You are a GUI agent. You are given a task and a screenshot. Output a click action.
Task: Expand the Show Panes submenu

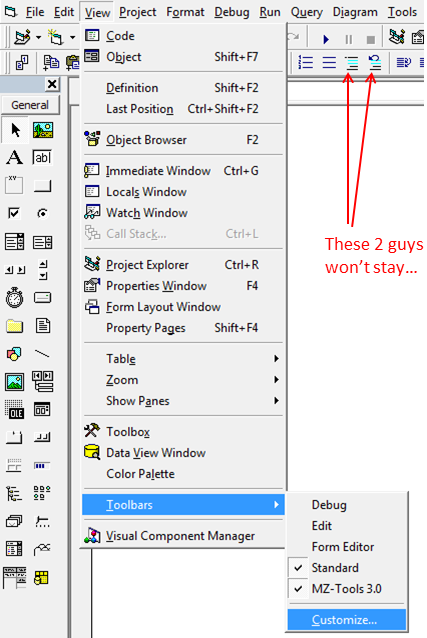(x=183, y=401)
